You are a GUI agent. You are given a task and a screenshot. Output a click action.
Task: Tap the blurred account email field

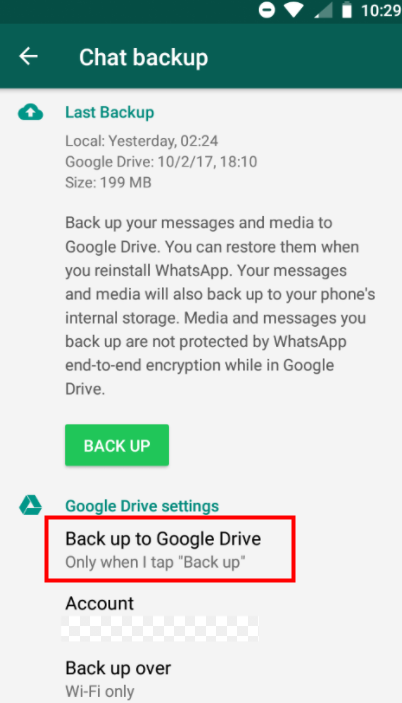coord(160,628)
